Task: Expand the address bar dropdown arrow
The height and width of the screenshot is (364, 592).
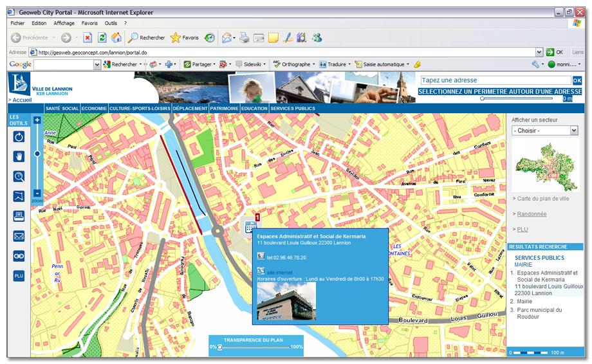Action: pos(539,52)
